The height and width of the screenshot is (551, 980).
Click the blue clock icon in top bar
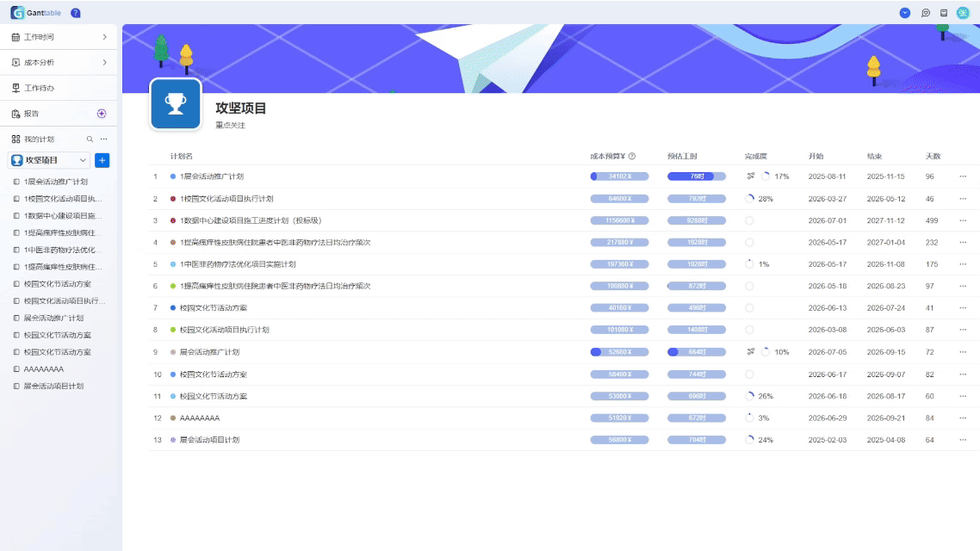904,13
